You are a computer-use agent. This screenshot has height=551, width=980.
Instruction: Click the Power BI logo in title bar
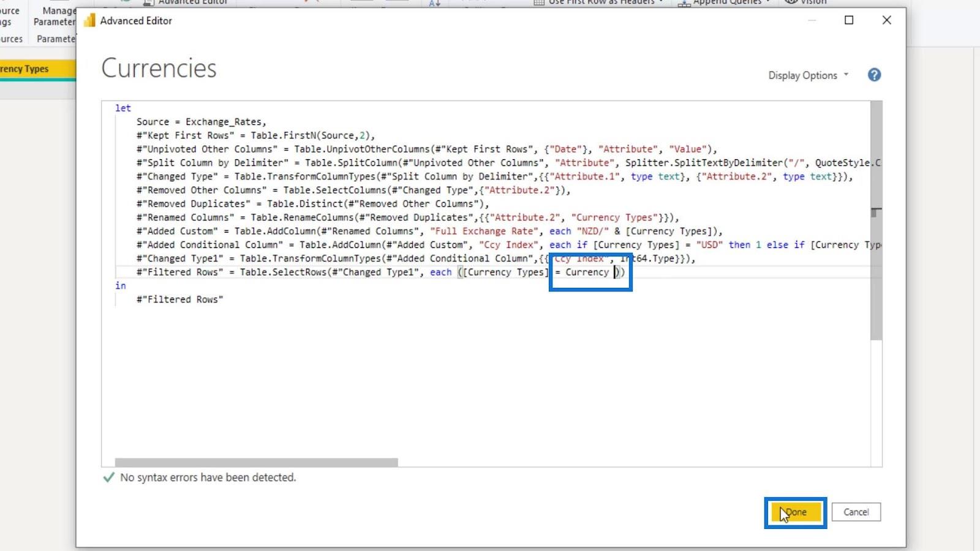tap(90, 21)
